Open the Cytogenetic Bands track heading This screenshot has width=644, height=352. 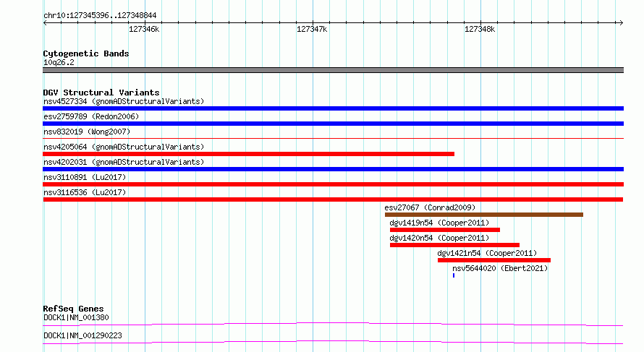(x=86, y=53)
